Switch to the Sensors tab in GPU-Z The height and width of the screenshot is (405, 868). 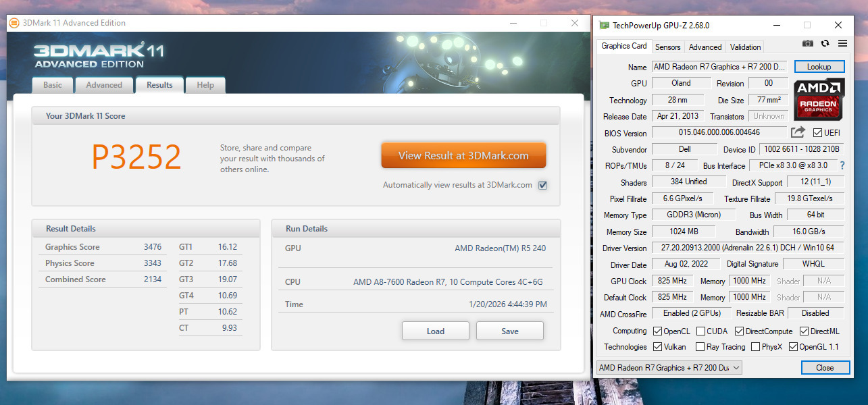click(668, 47)
